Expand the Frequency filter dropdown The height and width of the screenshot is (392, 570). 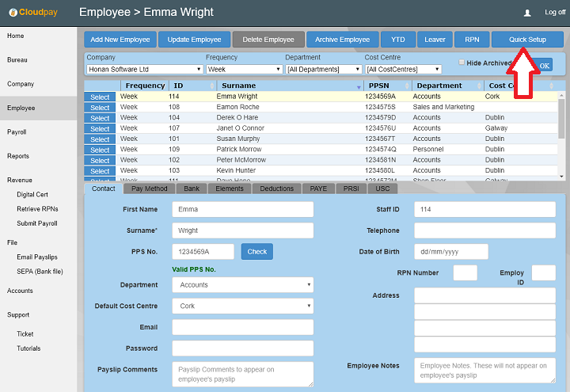click(x=244, y=70)
